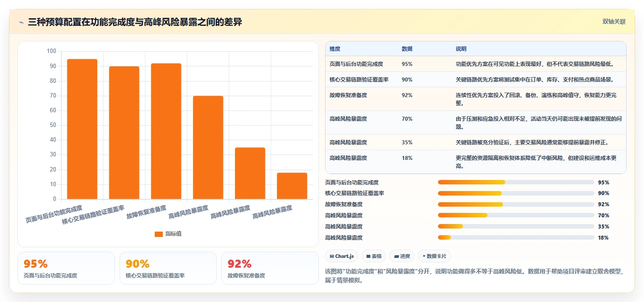Screen dimensions: 644x302
Task: Click the y-axis value 100
Action: 51,51
